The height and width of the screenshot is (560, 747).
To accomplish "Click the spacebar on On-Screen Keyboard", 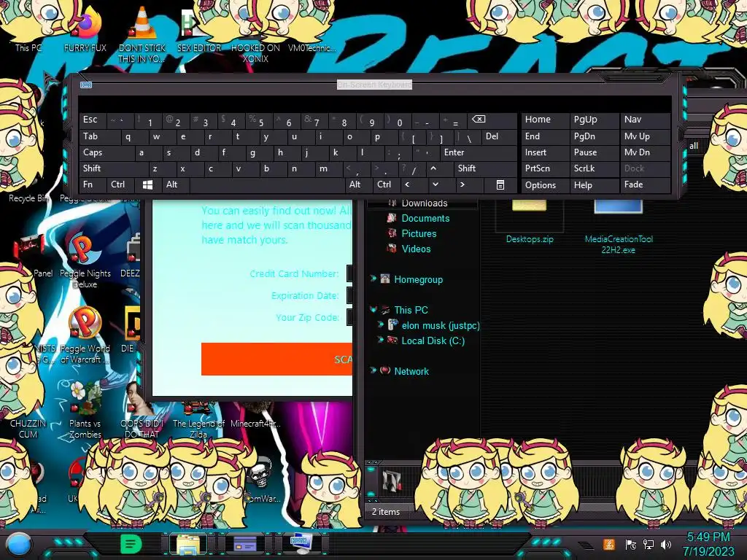I will click(x=267, y=184).
